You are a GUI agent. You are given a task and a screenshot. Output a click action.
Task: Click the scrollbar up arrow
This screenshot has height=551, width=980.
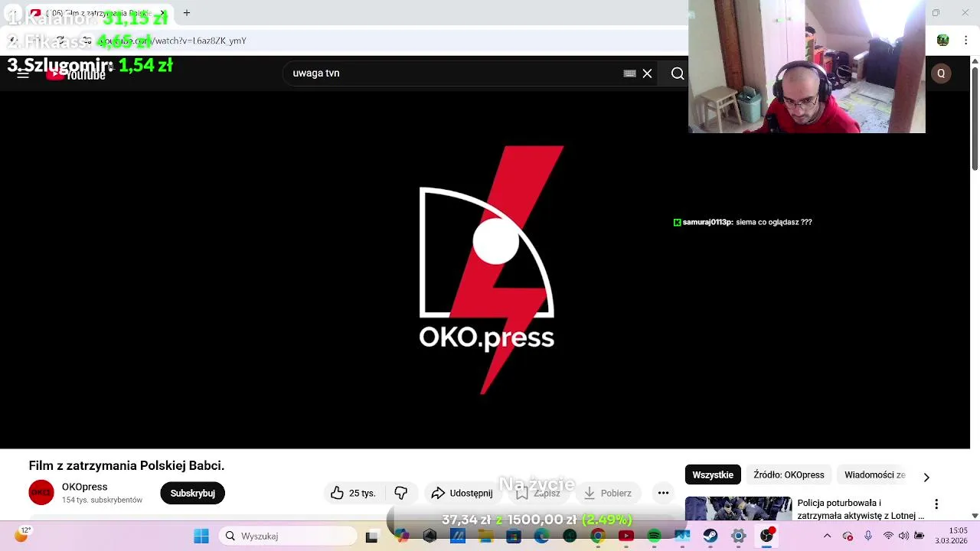(x=975, y=60)
